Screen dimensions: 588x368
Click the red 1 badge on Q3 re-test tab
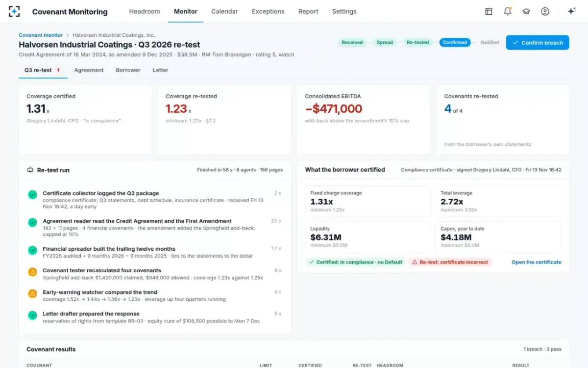[x=58, y=70]
